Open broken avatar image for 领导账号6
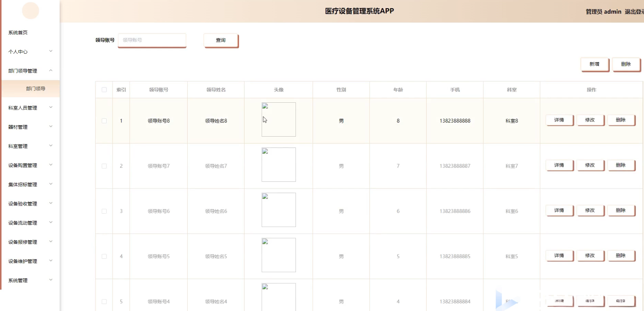The height and width of the screenshot is (311, 644). click(279, 210)
